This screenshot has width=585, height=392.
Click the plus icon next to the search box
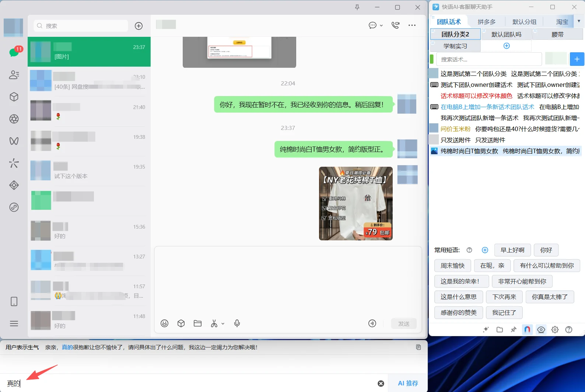tap(139, 26)
